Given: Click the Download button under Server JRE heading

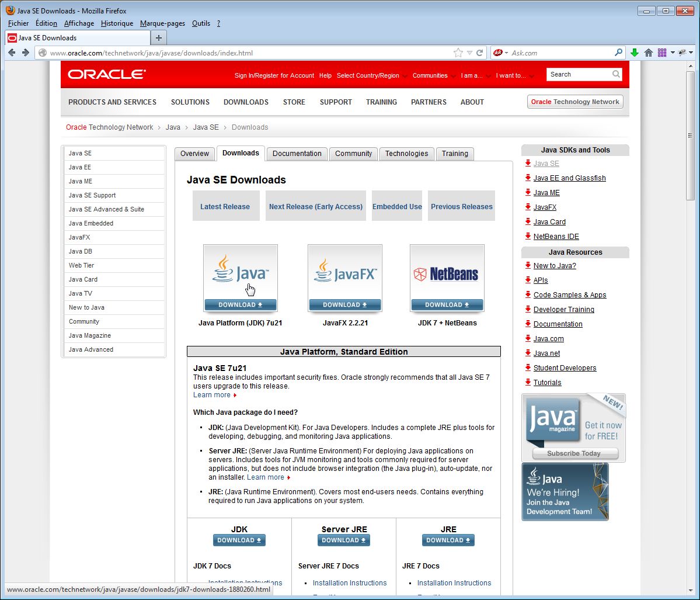Looking at the screenshot, I should click(344, 540).
